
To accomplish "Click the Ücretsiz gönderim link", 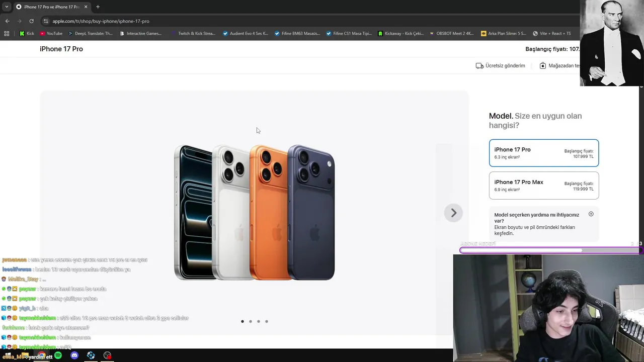I will 505,66.
